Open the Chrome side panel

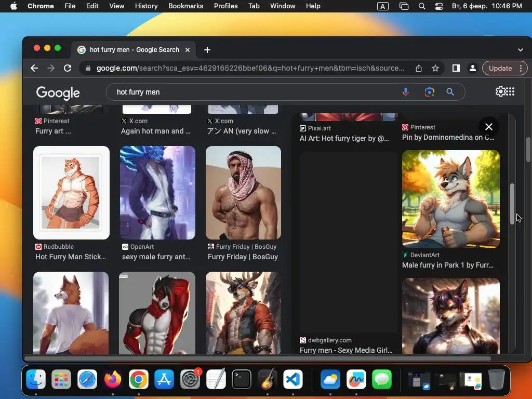click(x=456, y=68)
